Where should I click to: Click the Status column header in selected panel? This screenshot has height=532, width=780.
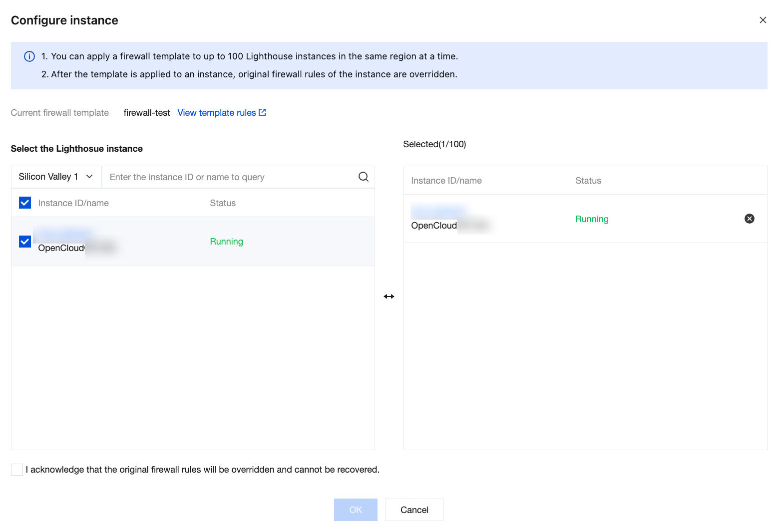pos(588,181)
